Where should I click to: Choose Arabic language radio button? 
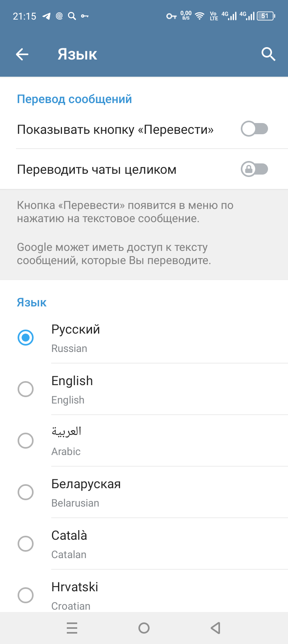pyautogui.click(x=26, y=441)
